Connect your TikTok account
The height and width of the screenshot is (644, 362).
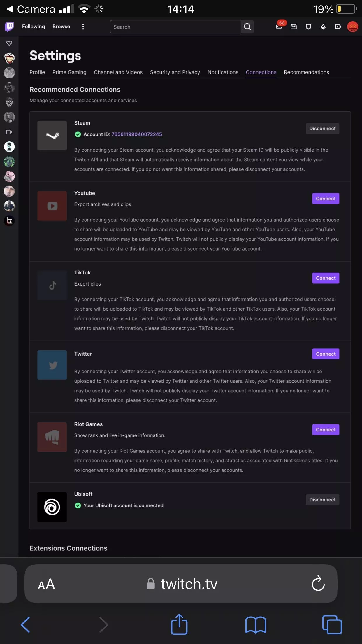[326, 278]
